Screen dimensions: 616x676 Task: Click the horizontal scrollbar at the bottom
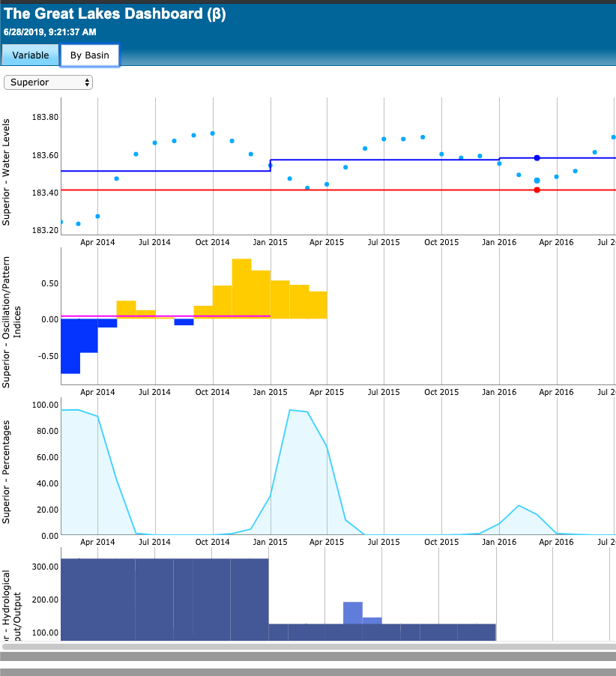pos(300,645)
